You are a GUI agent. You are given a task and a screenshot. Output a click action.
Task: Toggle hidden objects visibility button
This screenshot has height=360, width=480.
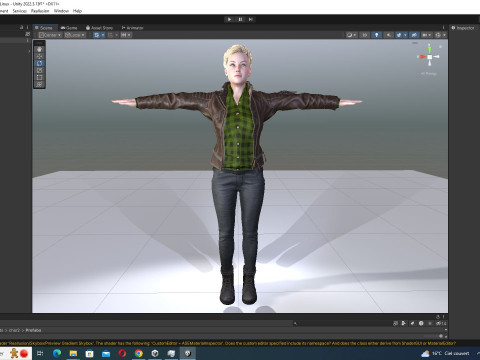[x=414, y=35]
